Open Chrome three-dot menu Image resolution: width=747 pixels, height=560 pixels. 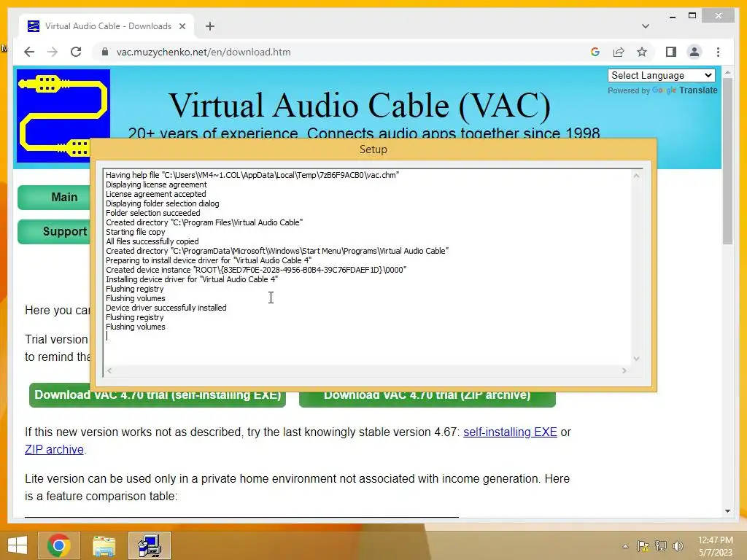718,52
